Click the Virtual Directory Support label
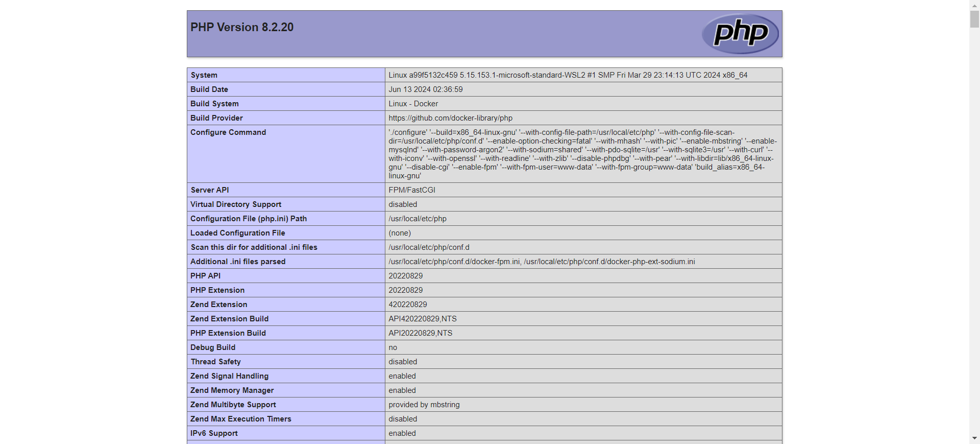 tap(236, 204)
